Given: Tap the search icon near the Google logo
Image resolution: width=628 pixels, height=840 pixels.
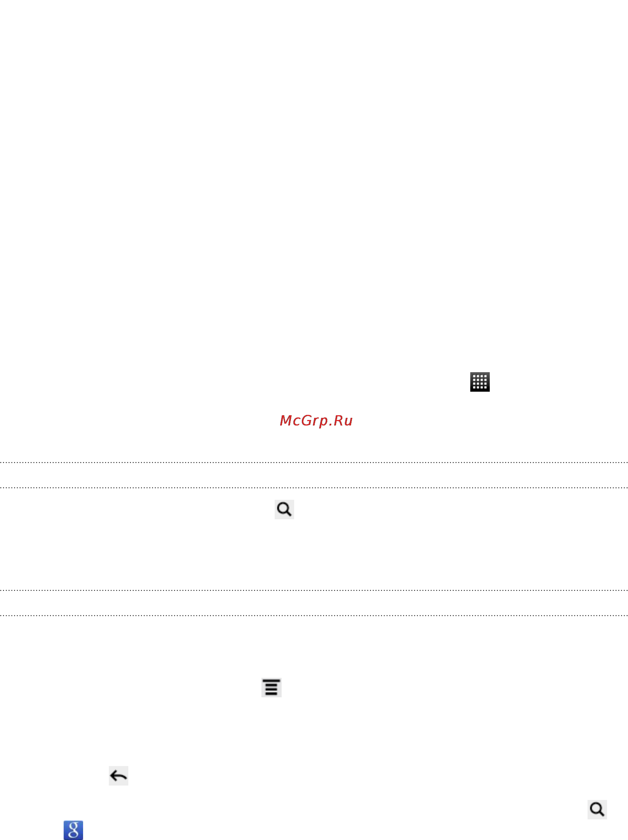Looking at the screenshot, I should click(x=597, y=809).
